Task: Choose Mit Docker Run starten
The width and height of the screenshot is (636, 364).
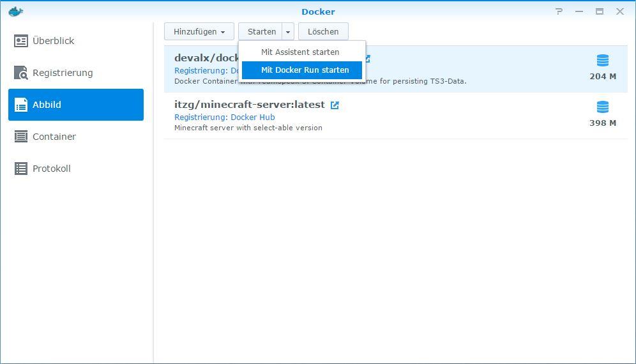Action: tap(302, 70)
